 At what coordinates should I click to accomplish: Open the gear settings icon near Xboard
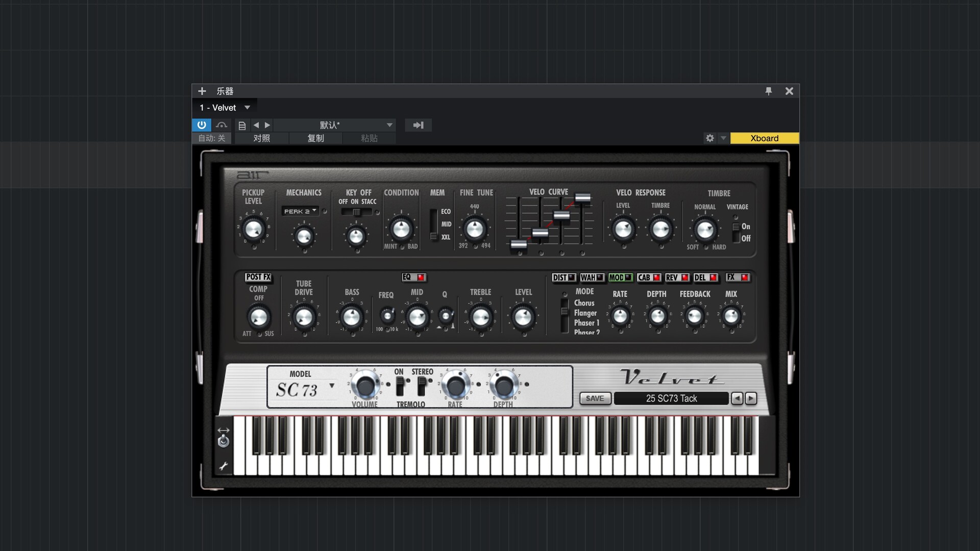coord(709,138)
